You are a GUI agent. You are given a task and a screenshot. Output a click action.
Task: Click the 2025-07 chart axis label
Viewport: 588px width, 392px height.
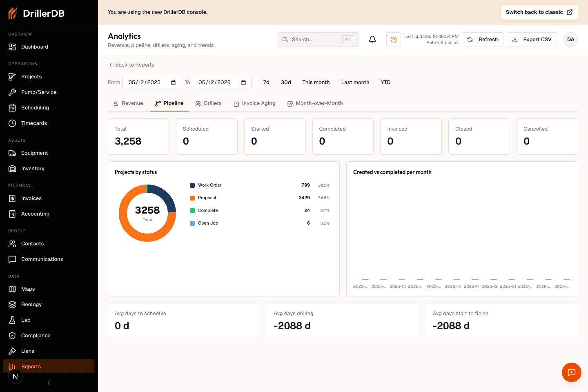(x=398, y=287)
